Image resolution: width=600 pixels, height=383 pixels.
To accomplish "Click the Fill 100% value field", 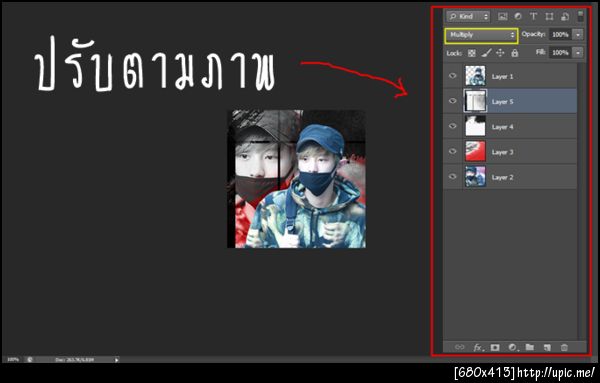I will click(561, 52).
